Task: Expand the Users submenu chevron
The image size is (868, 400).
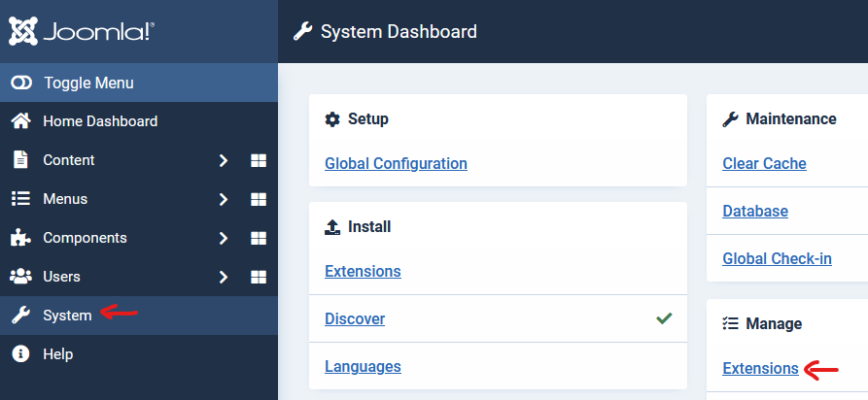Action: (224, 277)
